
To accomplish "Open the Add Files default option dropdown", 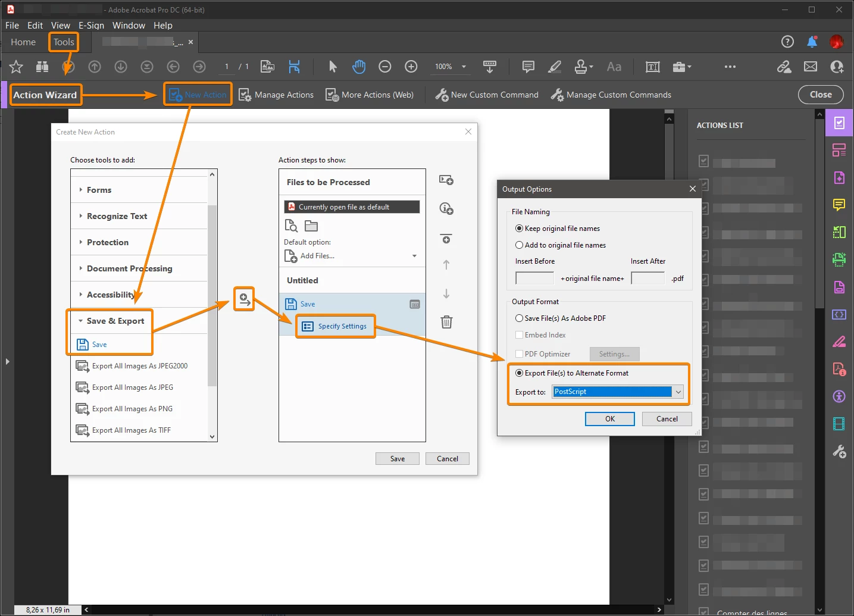I will coord(414,256).
